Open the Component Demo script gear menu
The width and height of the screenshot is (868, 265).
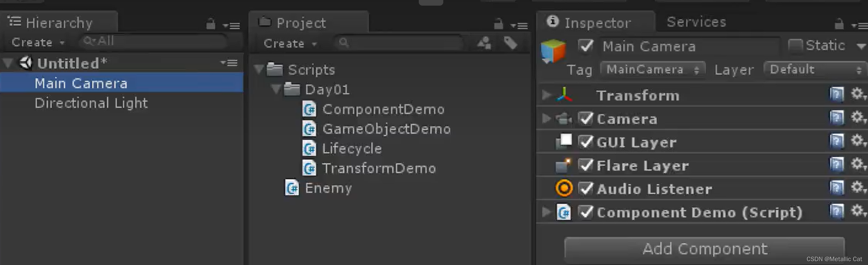[x=859, y=211]
